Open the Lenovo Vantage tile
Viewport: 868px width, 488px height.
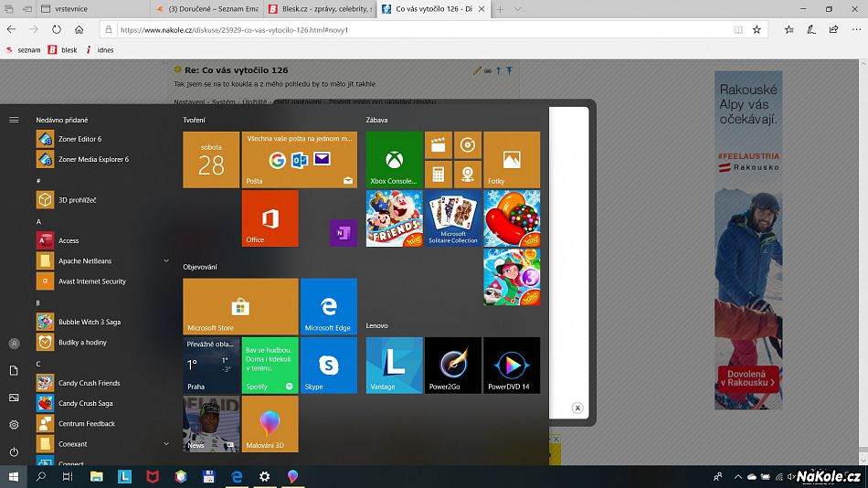(394, 365)
